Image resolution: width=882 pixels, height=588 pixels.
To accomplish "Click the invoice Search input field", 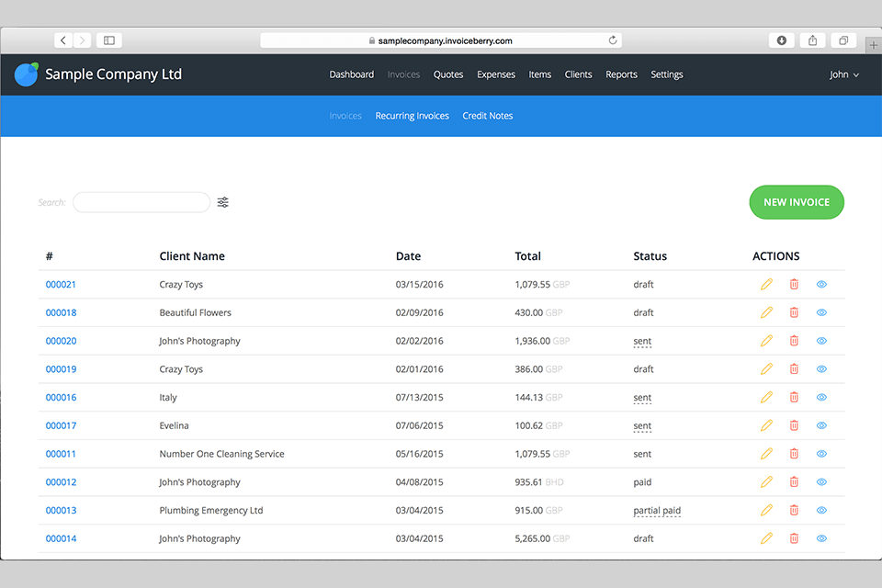I will coord(141,202).
